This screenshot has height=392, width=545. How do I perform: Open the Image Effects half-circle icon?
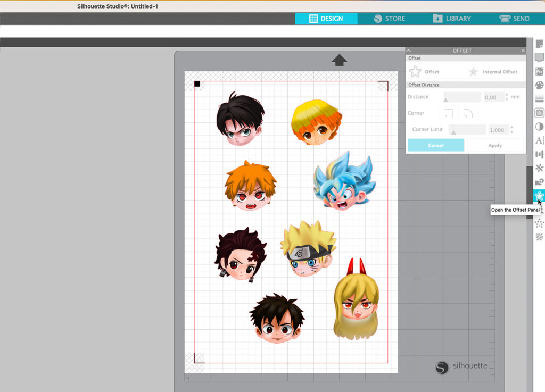point(539,127)
